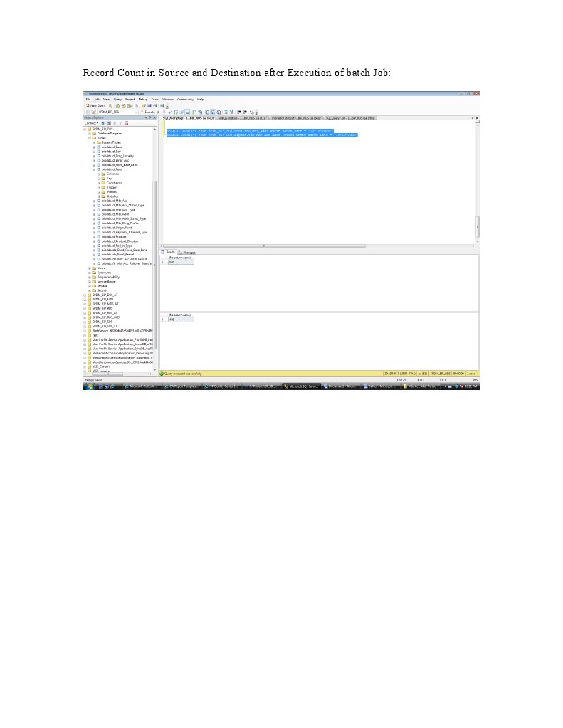Viewport: 563px width, 728px height.
Task: Select the Service Broker folder
Action: pos(106,282)
